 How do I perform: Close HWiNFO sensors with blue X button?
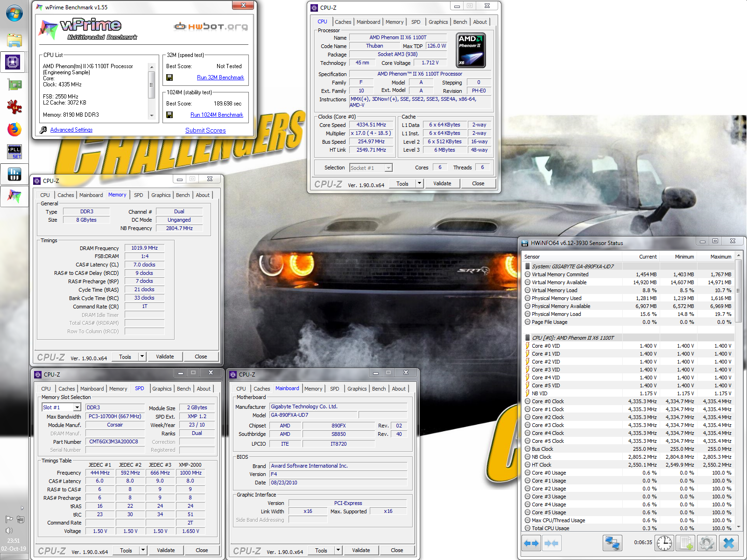click(x=728, y=543)
